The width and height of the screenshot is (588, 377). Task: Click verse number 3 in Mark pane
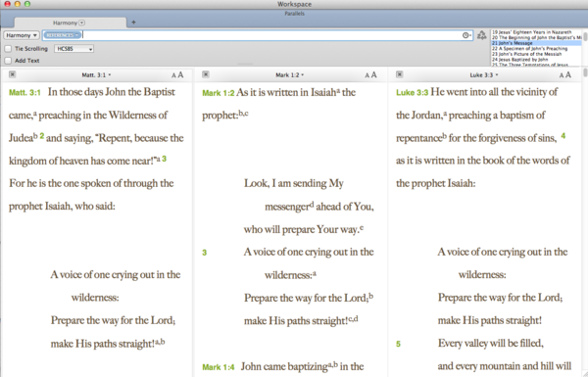205,253
